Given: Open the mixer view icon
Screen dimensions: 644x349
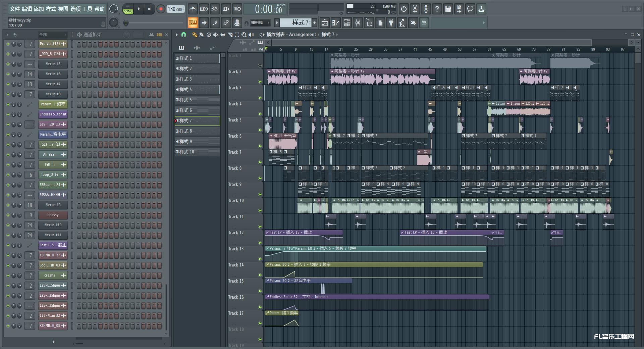Looking at the screenshot, I should [358, 23].
